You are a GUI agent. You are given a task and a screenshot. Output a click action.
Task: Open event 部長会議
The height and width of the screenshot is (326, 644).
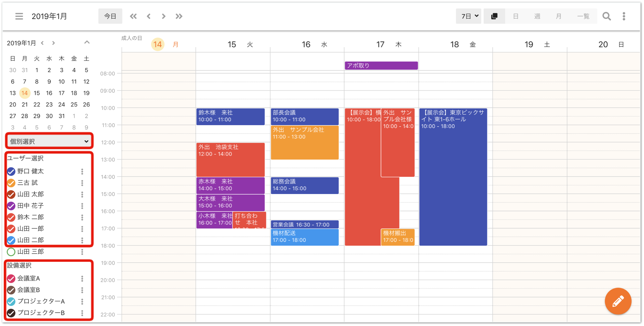click(x=305, y=116)
